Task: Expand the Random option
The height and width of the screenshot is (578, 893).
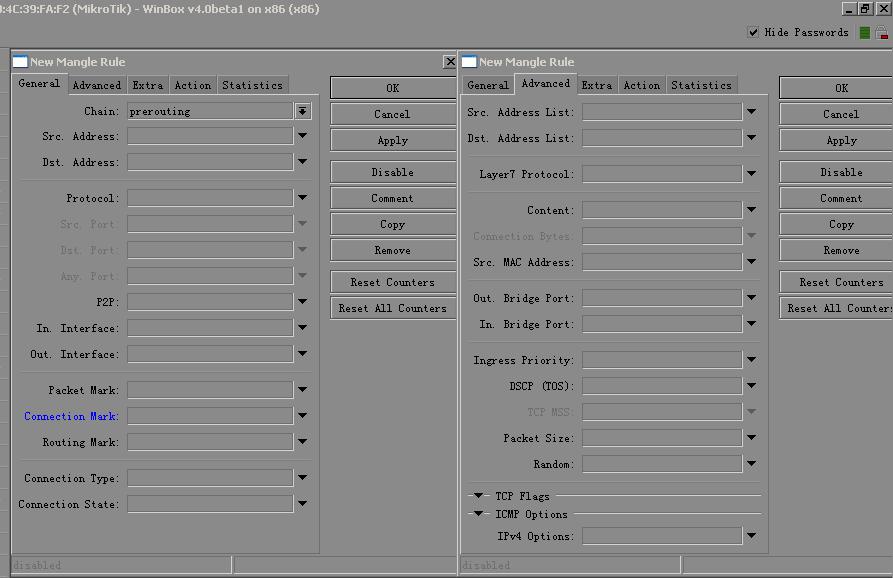Action: 752,464
